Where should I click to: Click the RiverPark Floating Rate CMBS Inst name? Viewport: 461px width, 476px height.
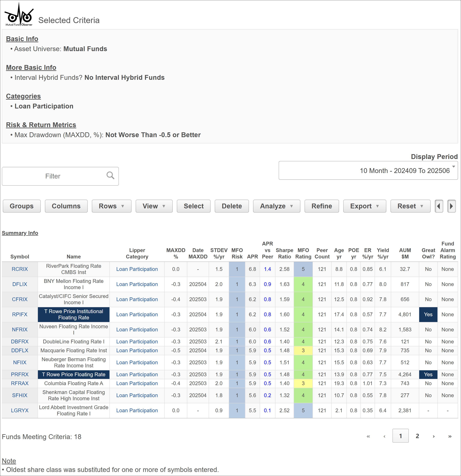(74, 269)
